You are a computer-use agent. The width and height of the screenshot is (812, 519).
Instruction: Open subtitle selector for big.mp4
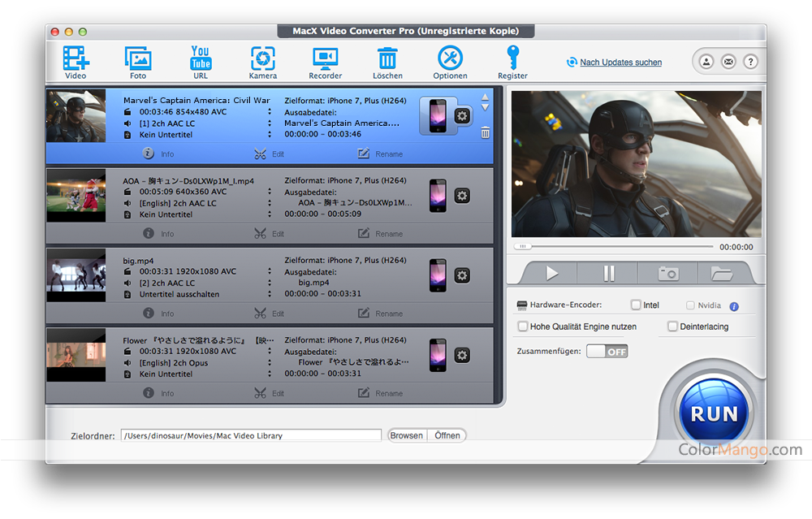(270, 294)
